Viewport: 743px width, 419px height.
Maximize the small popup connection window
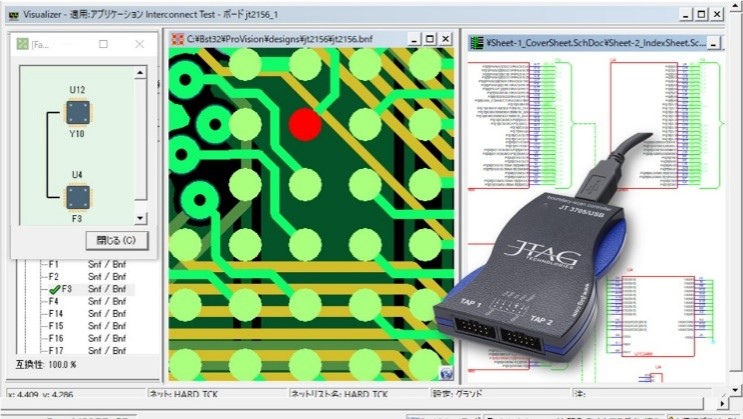click(103, 45)
